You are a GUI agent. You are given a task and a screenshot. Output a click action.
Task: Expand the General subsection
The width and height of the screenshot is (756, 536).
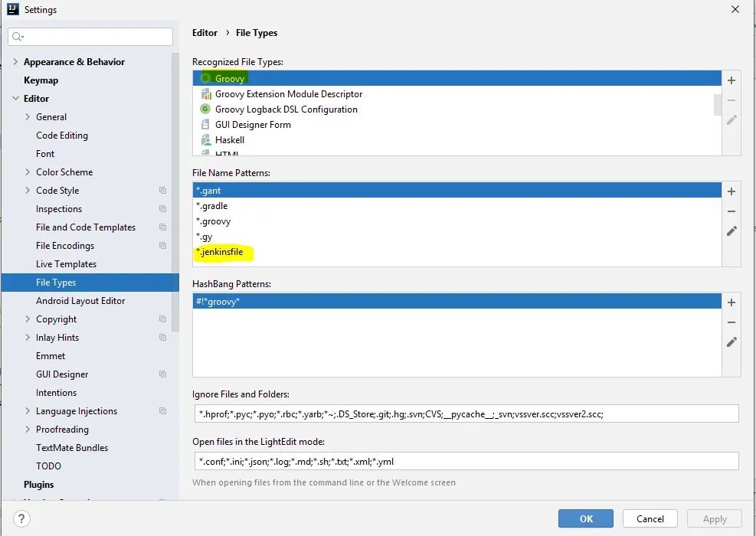pos(28,116)
